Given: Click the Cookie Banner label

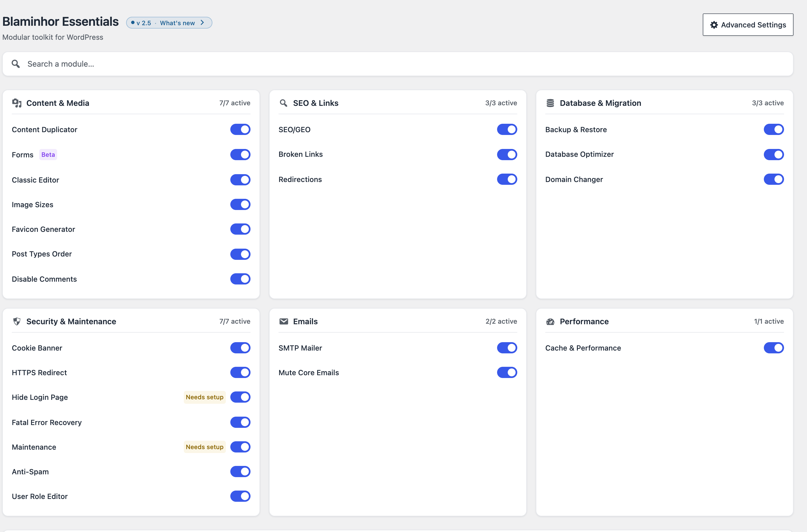Looking at the screenshot, I should [37, 348].
